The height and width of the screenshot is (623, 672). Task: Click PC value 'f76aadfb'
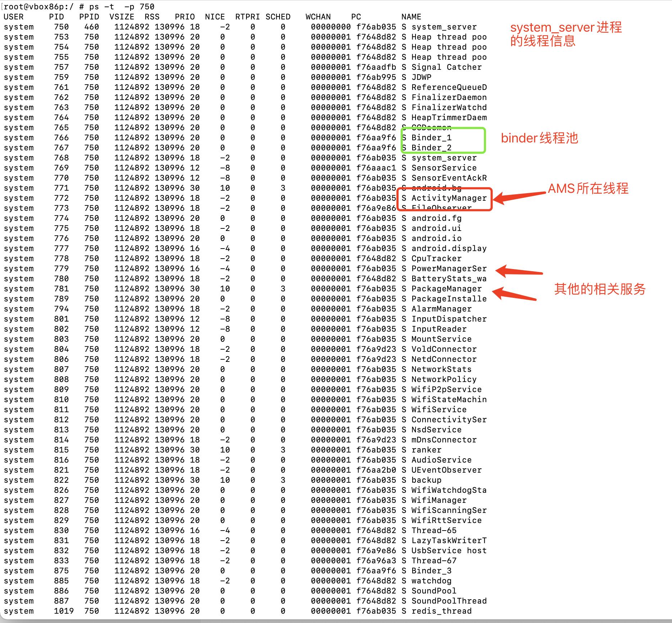376,67
